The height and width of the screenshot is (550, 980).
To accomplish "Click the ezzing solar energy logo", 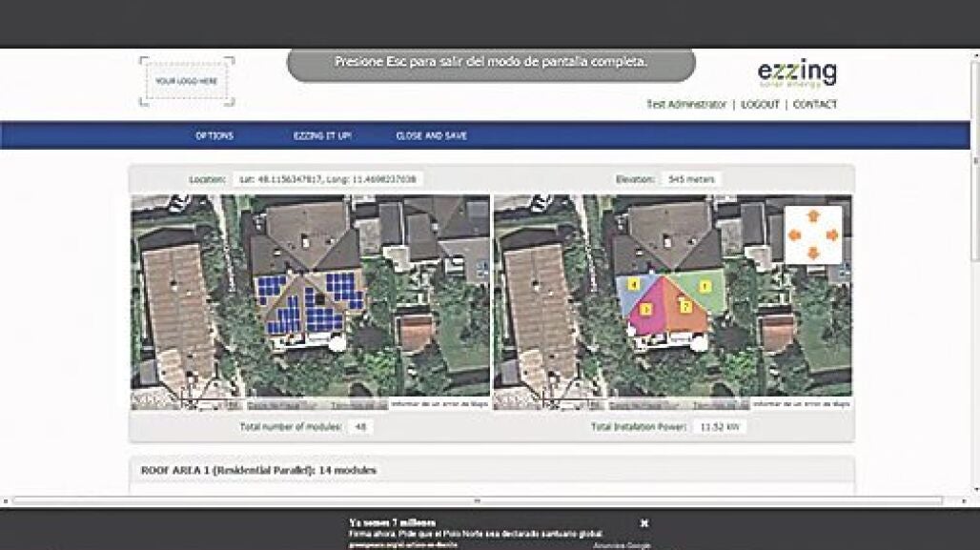I will coord(797,75).
